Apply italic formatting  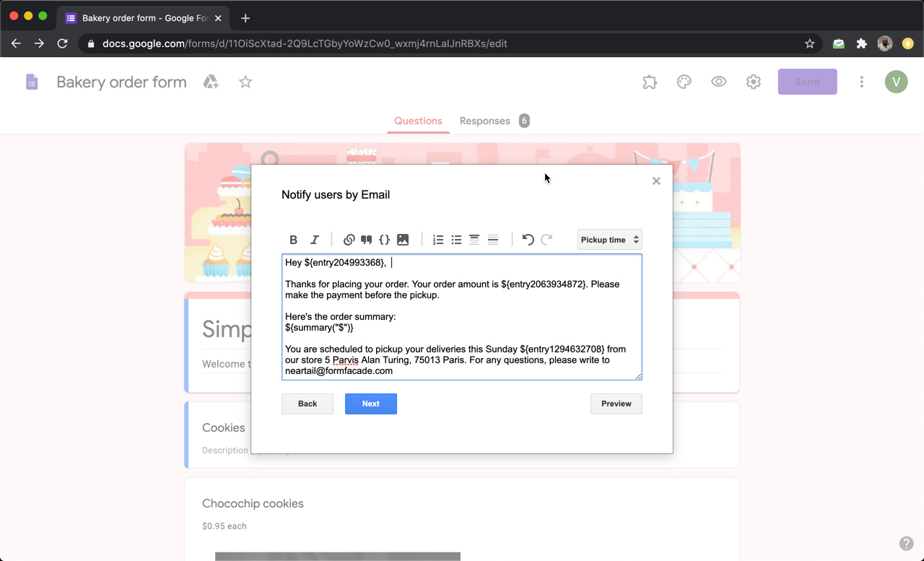[x=314, y=239]
